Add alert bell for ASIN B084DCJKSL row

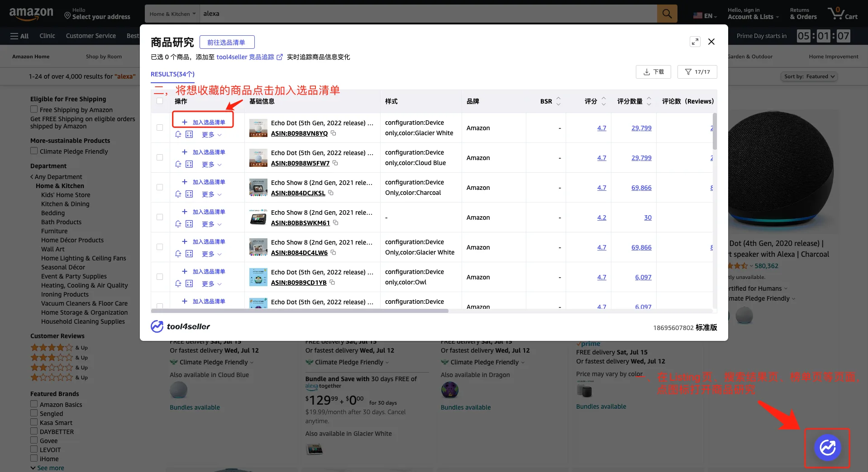coord(178,194)
